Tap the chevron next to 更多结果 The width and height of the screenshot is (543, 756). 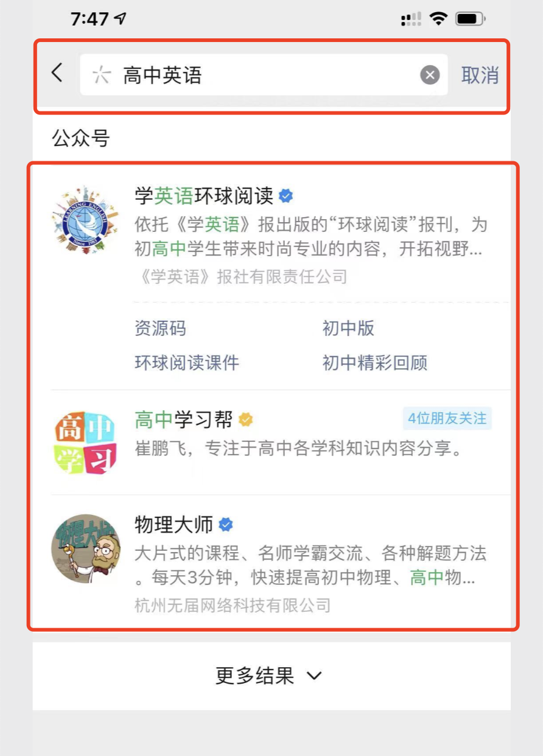pyautogui.click(x=314, y=676)
